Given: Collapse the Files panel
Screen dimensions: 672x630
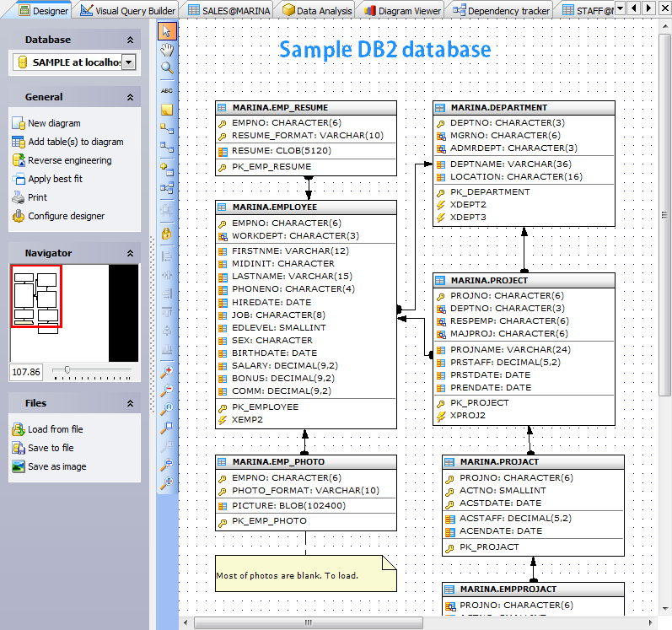Looking at the screenshot, I should pyautogui.click(x=131, y=403).
